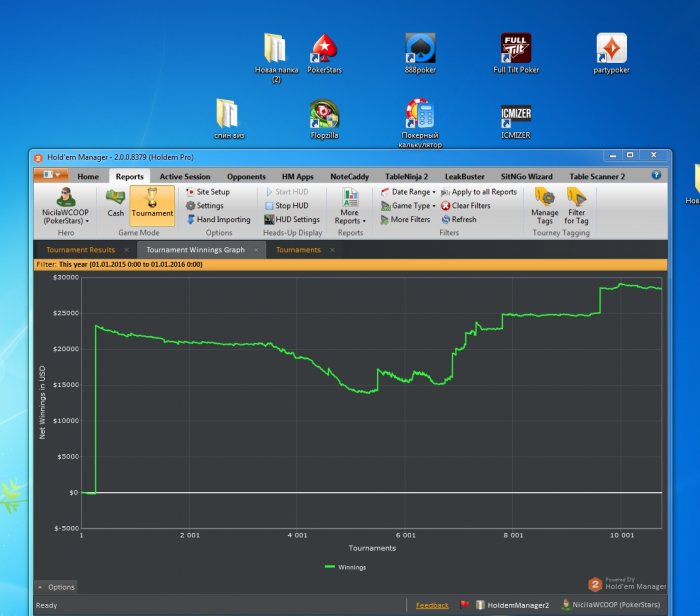Toggle Apply to all Reports
Image resolution: width=700 pixels, height=616 pixels.
tap(483, 192)
